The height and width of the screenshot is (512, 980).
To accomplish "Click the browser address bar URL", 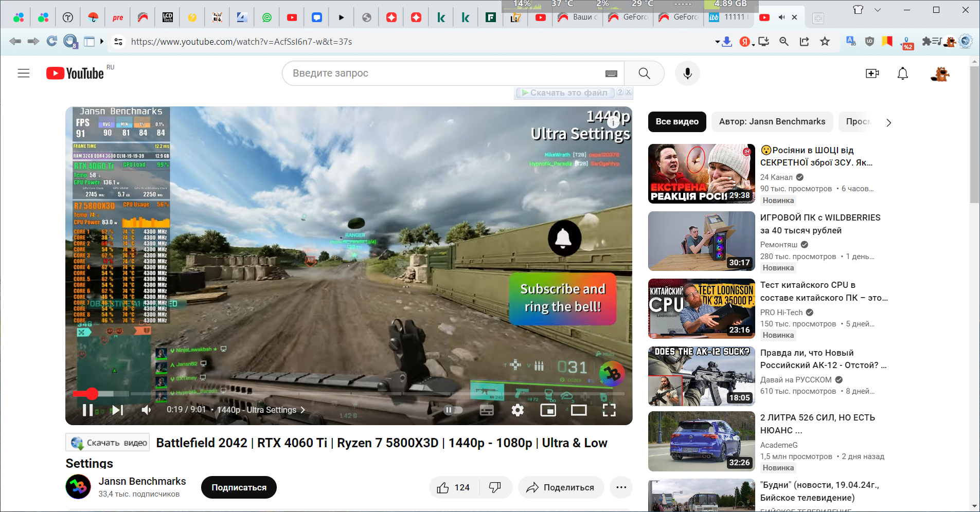I will (x=242, y=42).
